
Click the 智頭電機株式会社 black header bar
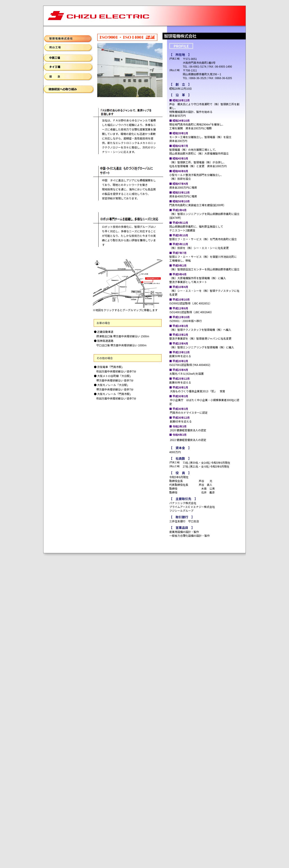coord(204,36)
